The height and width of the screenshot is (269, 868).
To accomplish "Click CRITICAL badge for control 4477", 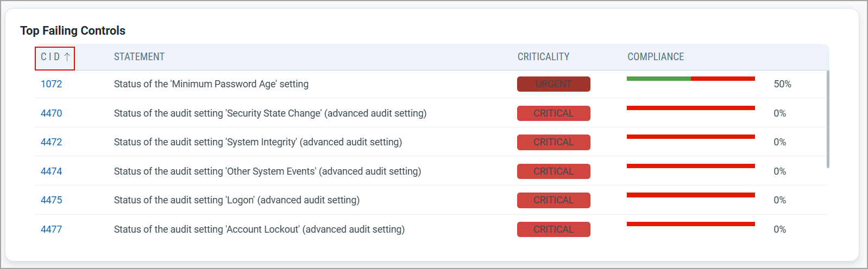I will [553, 229].
